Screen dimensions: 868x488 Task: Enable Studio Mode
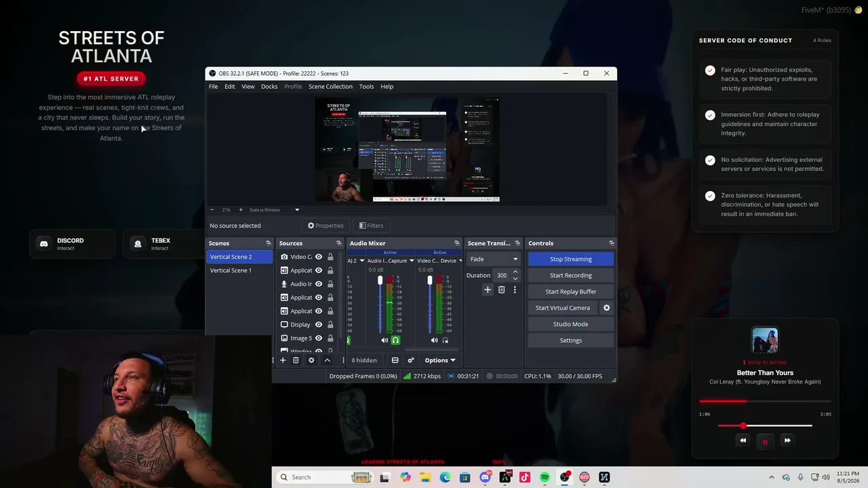coord(571,324)
